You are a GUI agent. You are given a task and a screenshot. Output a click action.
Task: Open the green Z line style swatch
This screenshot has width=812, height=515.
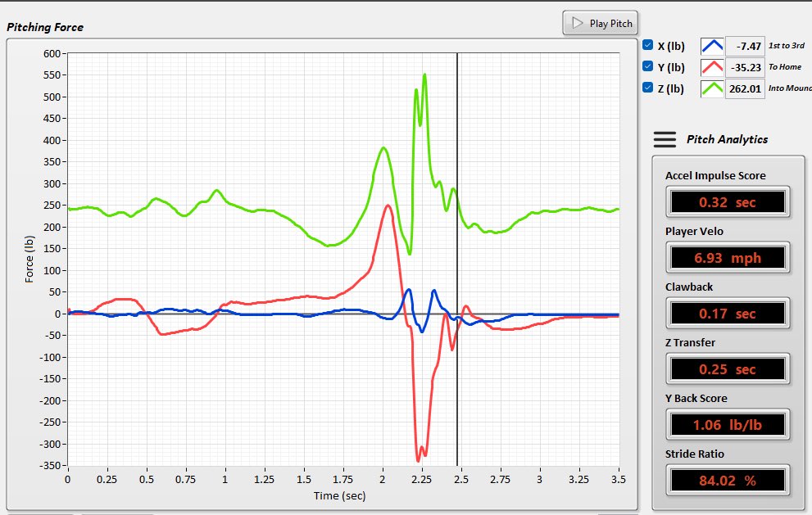(712, 88)
